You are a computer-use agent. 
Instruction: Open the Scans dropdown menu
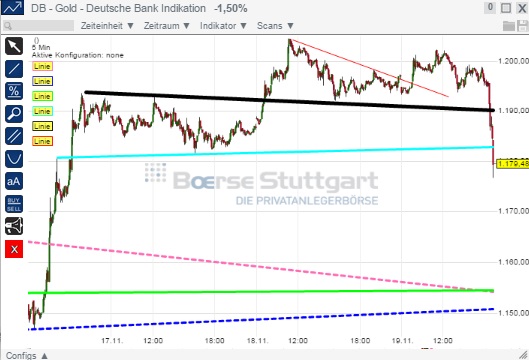tap(275, 26)
